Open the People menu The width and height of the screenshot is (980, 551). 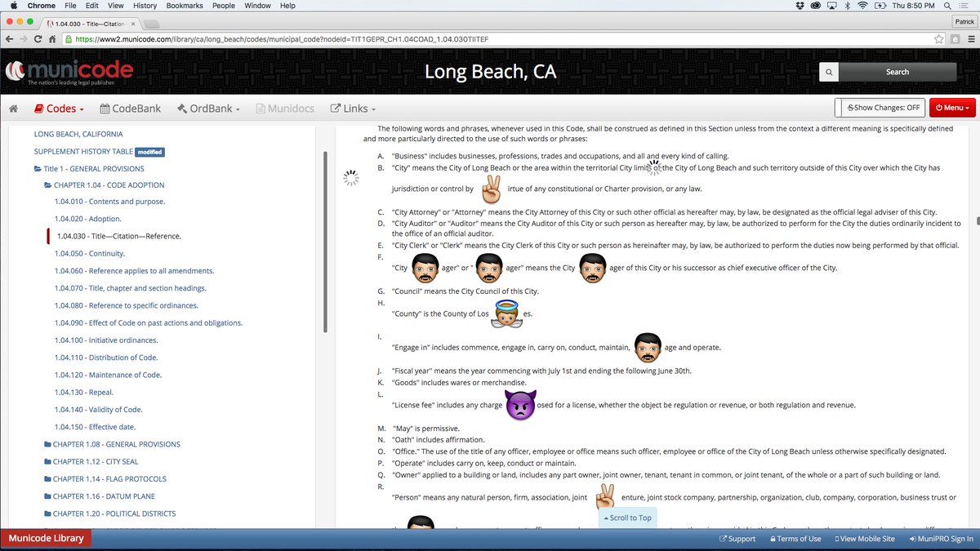coord(224,6)
